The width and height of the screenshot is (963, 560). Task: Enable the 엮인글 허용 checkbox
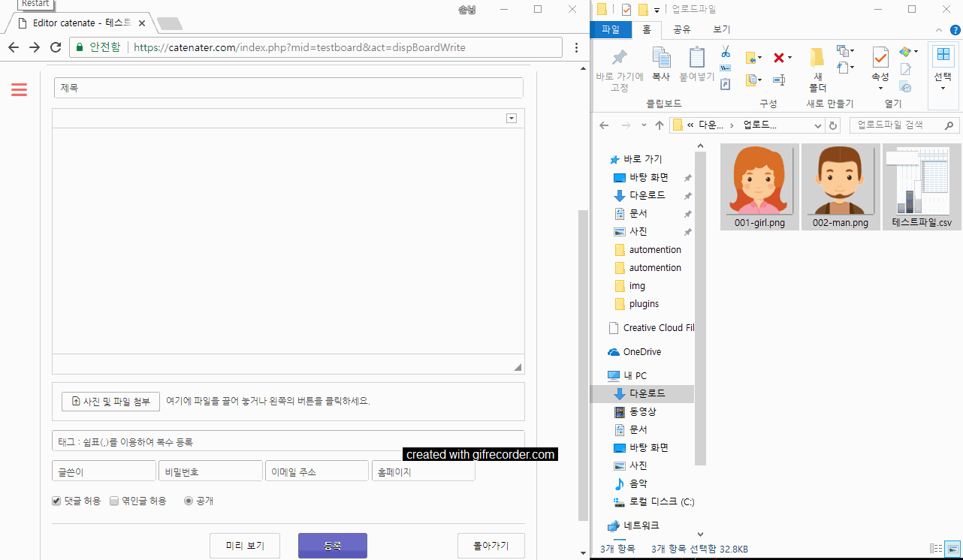point(114,500)
